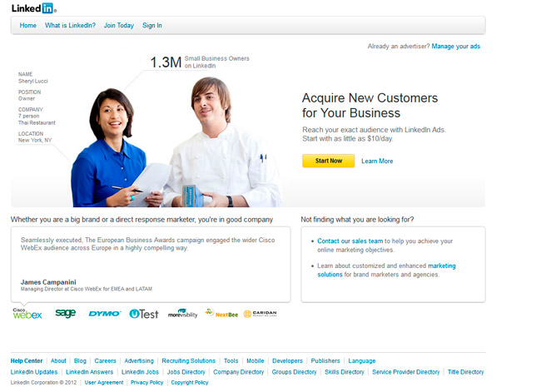Viewport: 536px width, 392px height.
Task: Open marketing solutions link
Action: tap(387, 270)
